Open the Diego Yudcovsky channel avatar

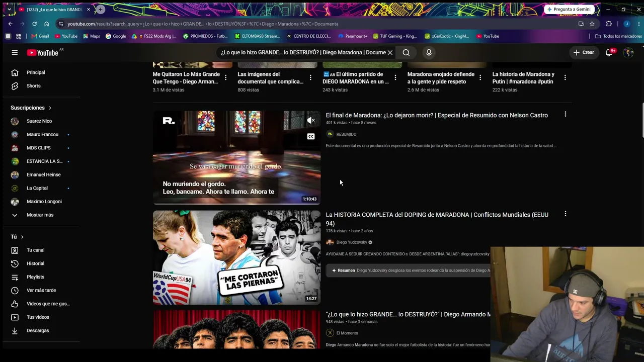coord(330,242)
